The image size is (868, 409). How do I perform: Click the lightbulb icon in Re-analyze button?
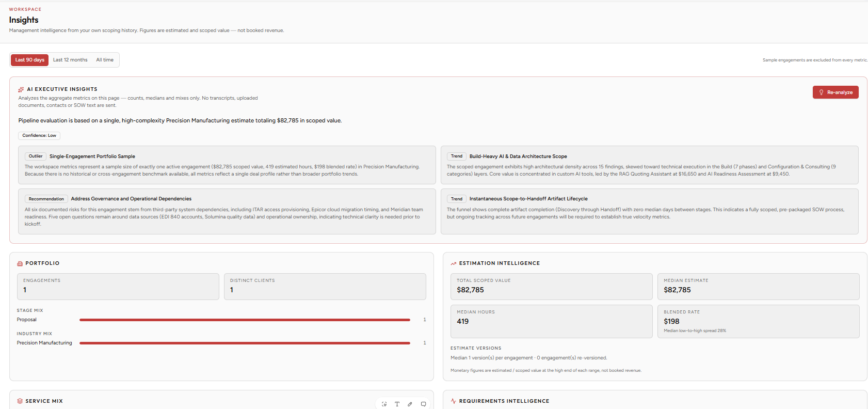click(821, 92)
